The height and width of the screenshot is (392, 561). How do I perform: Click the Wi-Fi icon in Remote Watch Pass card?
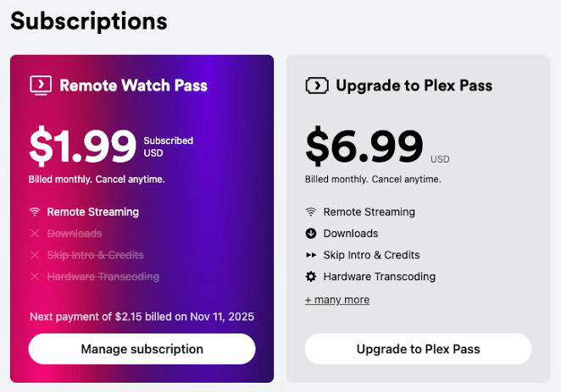coord(35,212)
